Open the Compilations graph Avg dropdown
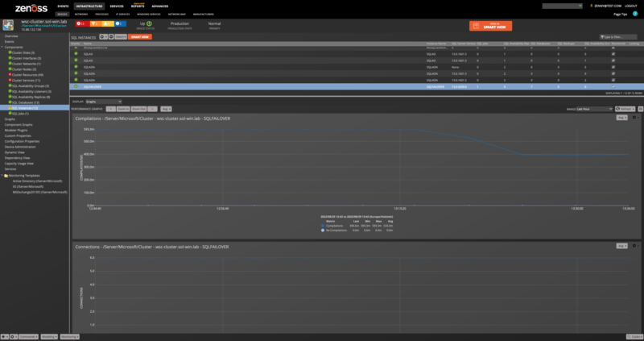Screen dimensions: 644x341 coord(621,118)
